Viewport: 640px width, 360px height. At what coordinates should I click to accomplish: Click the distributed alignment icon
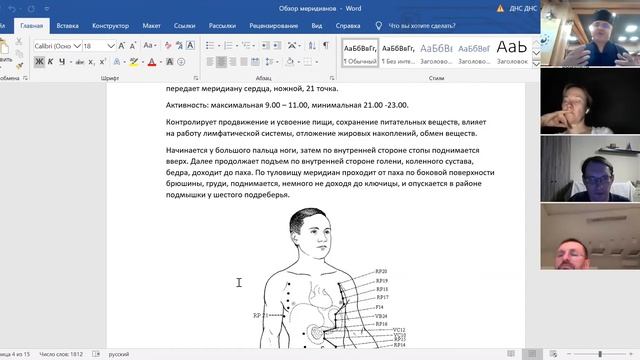coord(255,62)
